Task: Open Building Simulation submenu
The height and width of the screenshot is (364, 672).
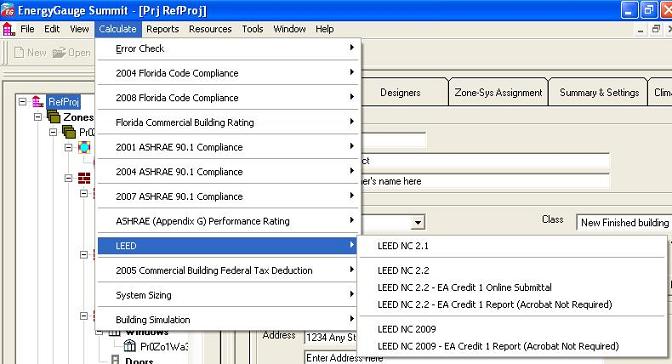Action: (x=228, y=320)
